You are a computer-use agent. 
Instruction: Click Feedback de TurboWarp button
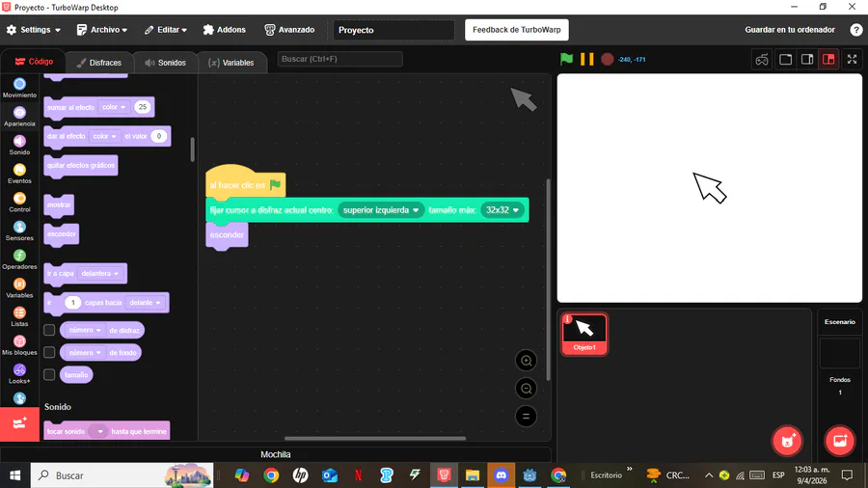click(517, 30)
